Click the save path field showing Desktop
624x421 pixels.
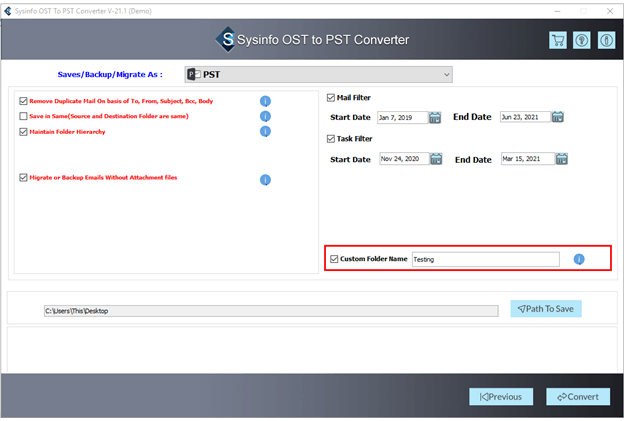pos(271,311)
